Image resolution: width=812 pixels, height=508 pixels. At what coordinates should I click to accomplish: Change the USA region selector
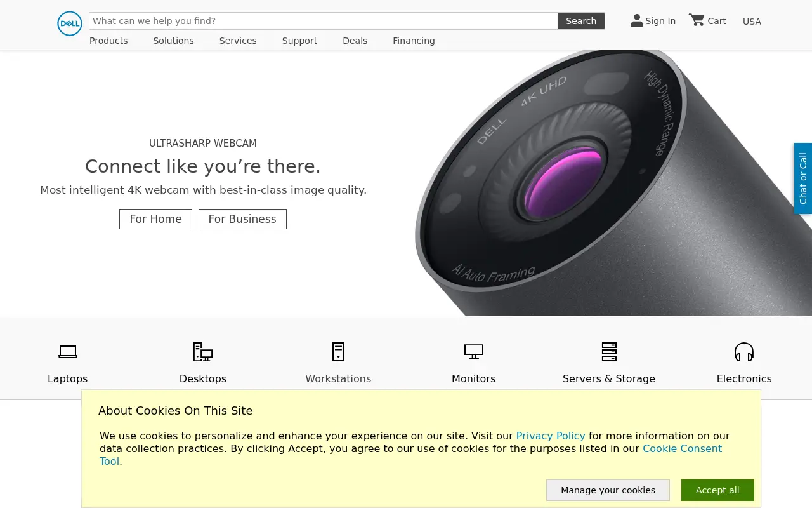[752, 22]
